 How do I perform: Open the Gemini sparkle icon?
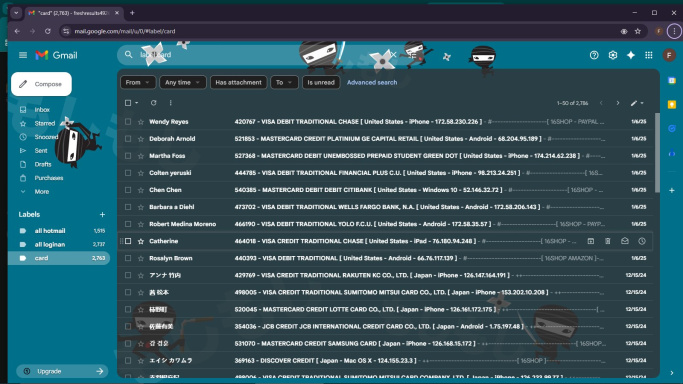tap(631, 55)
